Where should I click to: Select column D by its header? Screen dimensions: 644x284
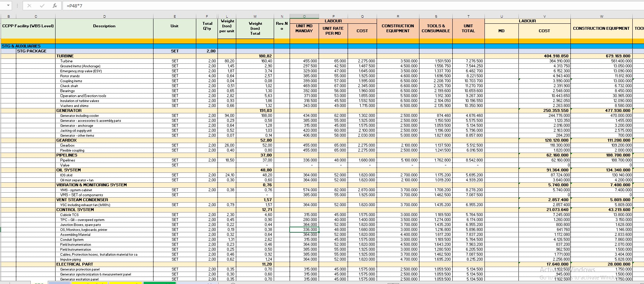tap(104, 16)
